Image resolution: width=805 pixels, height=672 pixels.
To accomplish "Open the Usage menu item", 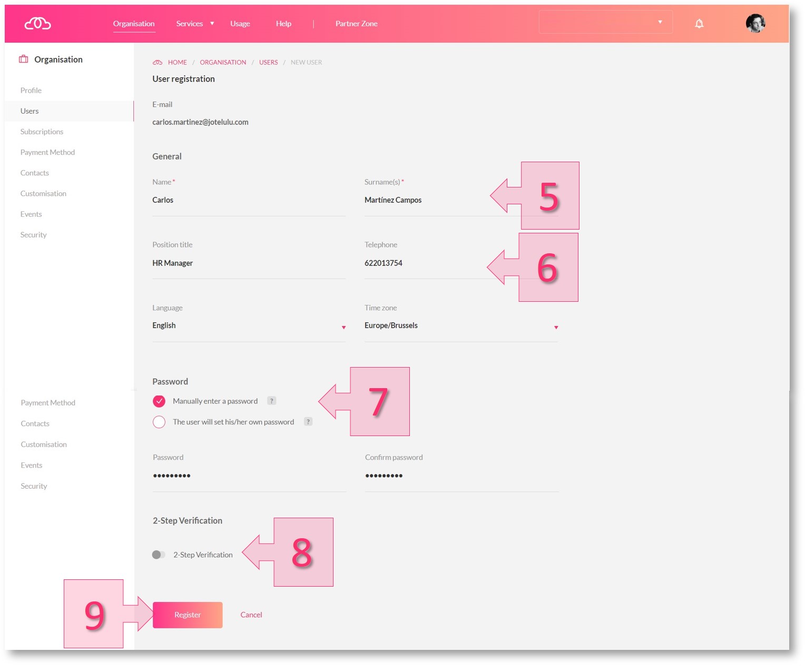I will pyautogui.click(x=240, y=24).
